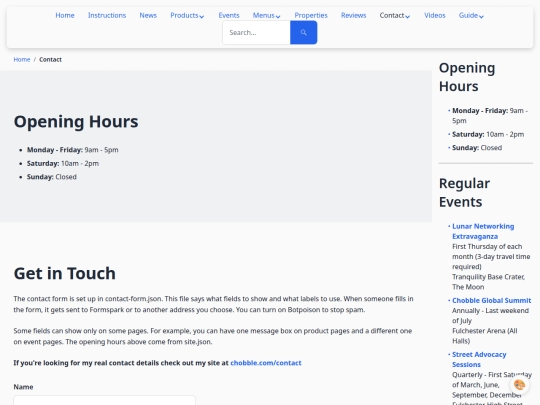Open the Videos nav item
The image size is (540, 405).
pyautogui.click(x=435, y=15)
